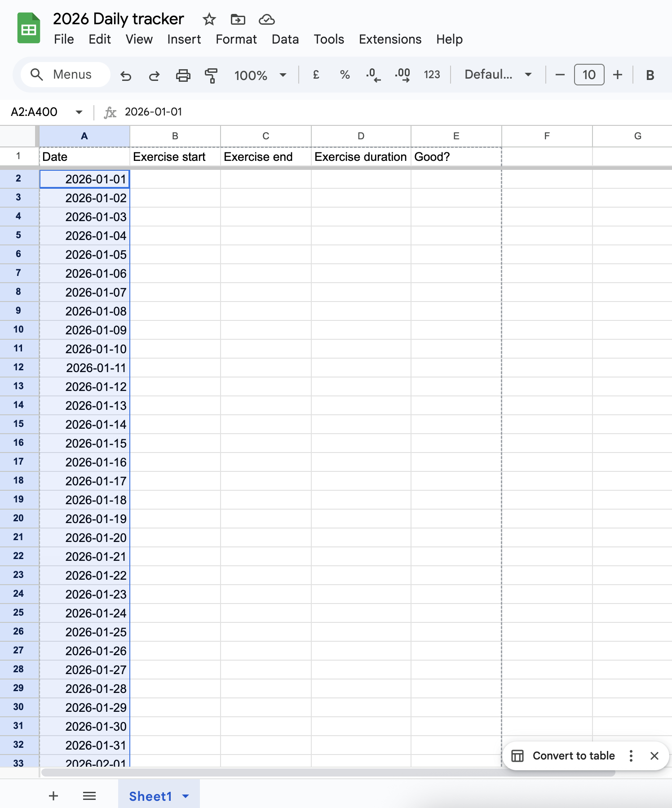Add a new sheet with plus button
The width and height of the screenshot is (672, 808).
pyautogui.click(x=53, y=796)
